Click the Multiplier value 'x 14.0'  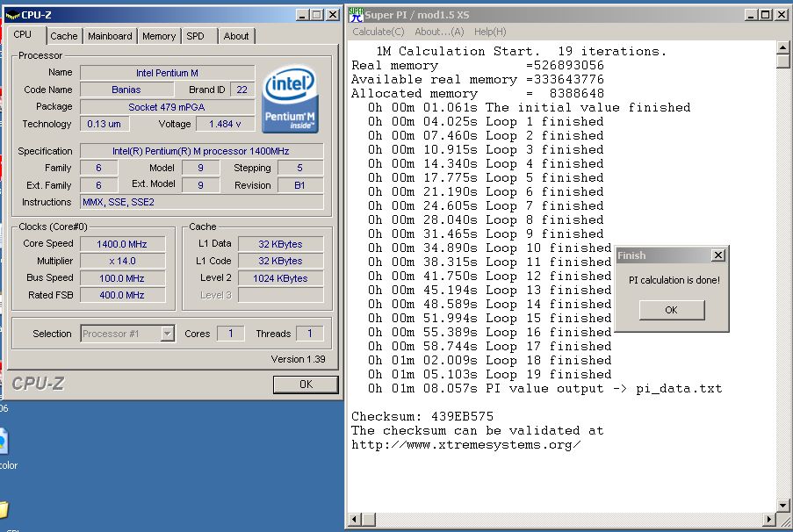[122, 261]
